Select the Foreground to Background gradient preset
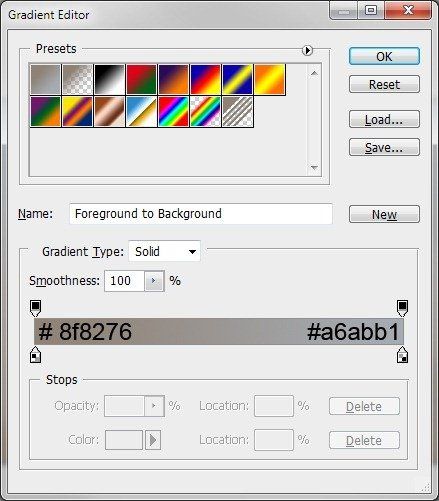This screenshot has width=439, height=501. point(45,79)
